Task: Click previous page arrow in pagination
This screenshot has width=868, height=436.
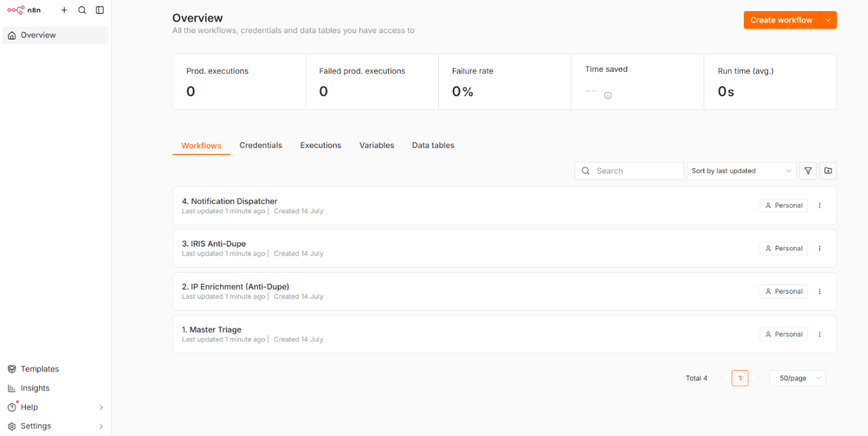Action: 722,378
